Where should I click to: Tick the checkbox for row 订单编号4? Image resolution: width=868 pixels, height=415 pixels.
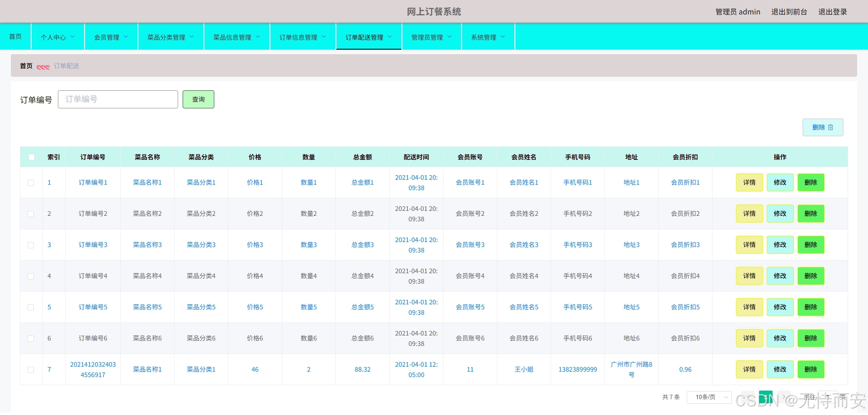pyautogui.click(x=31, y=276)
